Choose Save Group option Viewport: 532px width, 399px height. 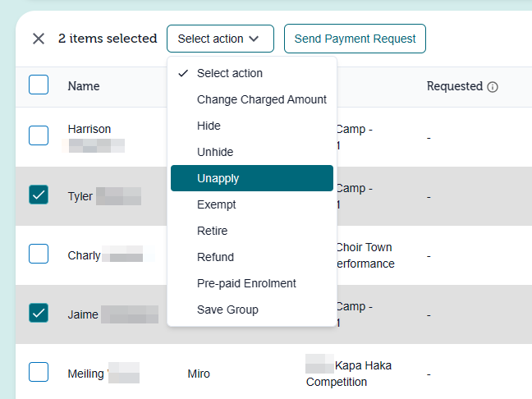click(252, 310)
